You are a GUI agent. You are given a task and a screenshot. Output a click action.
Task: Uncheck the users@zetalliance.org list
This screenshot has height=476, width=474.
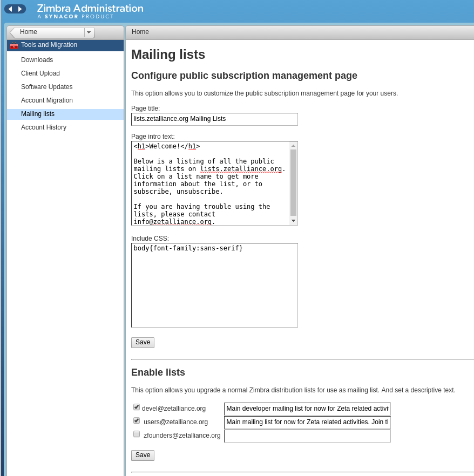coord(137,421)
